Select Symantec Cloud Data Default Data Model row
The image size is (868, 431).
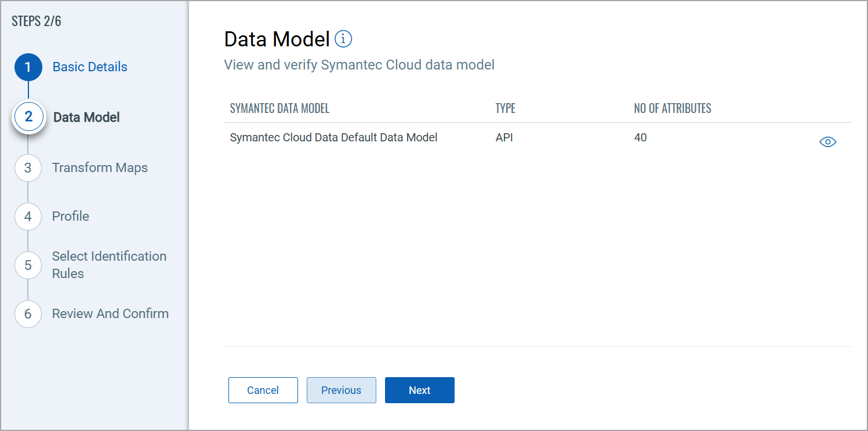click(x=333, y=138)
